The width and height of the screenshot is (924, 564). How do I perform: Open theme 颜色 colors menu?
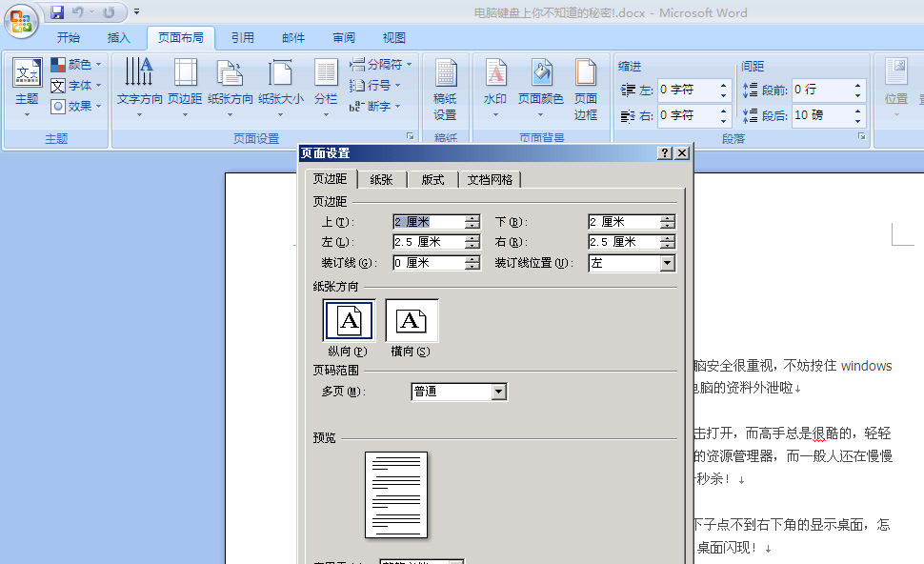[76, 64]
